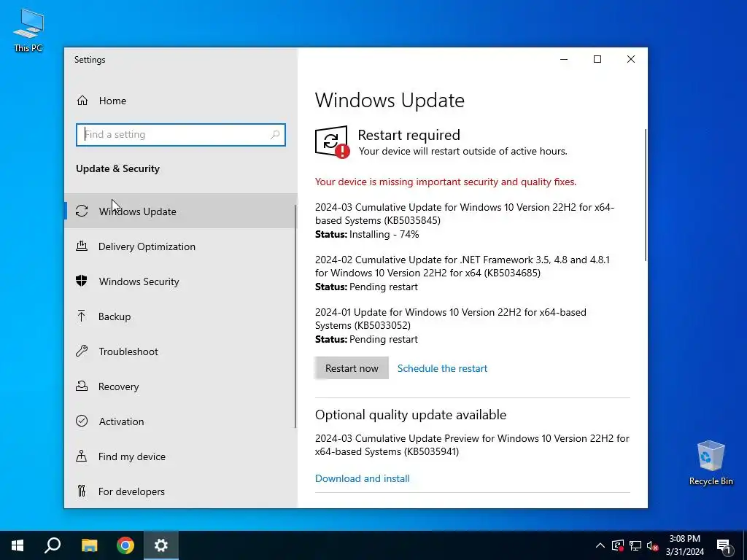
Task: Open the Troubleshoot page
Action: pyautogui.click(x=181, y=351)
